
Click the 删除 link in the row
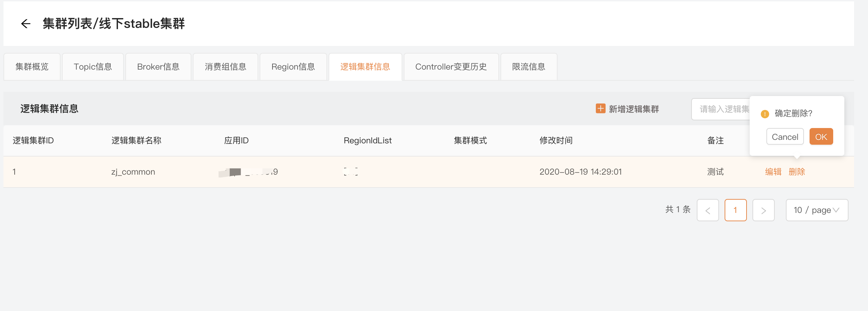click(797, 172)
